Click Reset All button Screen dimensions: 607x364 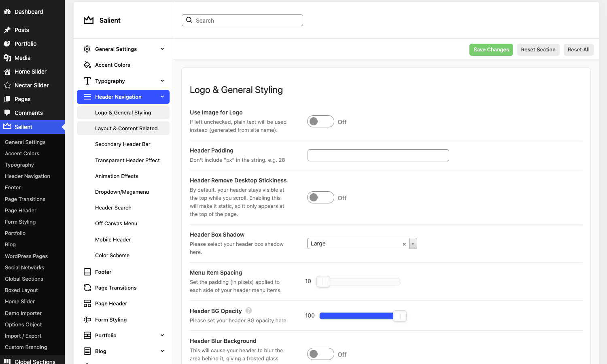point(578,50)
